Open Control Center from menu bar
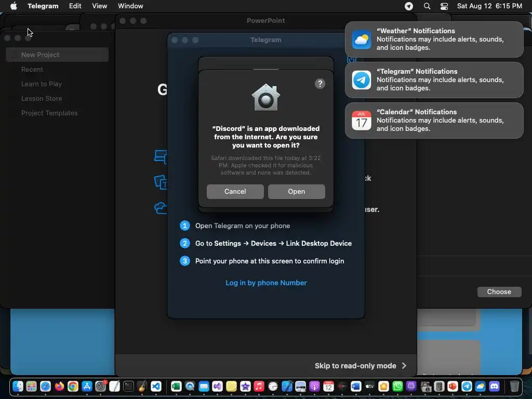Screen dimensions: 532x399 (444, 6)
